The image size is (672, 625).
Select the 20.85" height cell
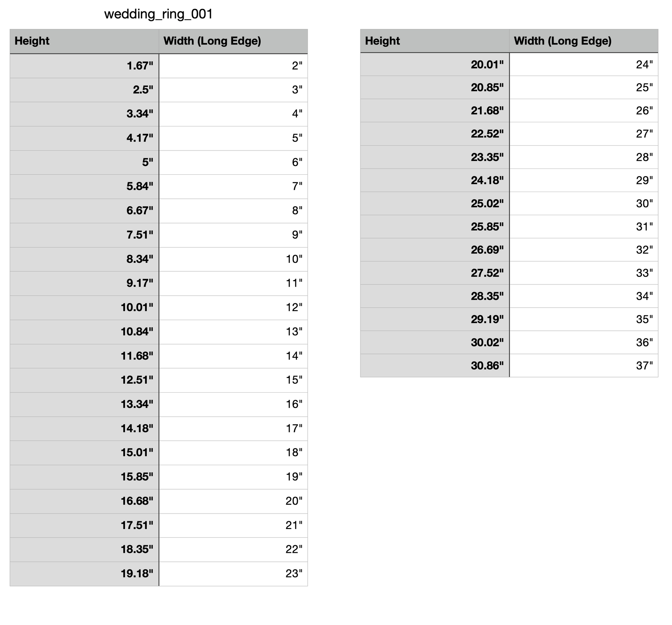(435, 87)
